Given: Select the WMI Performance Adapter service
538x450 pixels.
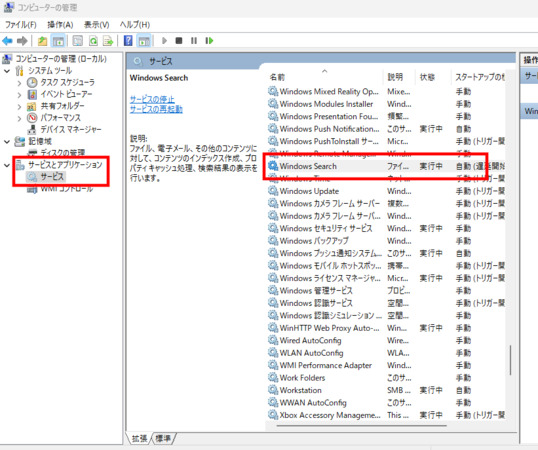Looking at the screenshot, I should click(386, 366).
